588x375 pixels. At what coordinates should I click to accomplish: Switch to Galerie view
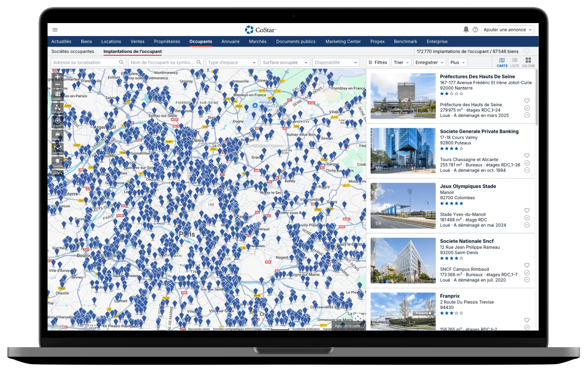click(528, 62)
